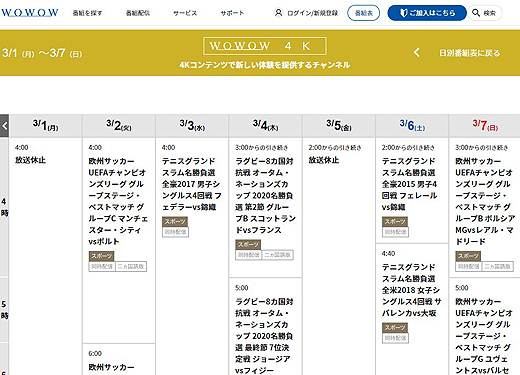This screenshot has height=375, width=520.
Task: Click the previous-week arrow left of 3/1
Action: point(5,126)
